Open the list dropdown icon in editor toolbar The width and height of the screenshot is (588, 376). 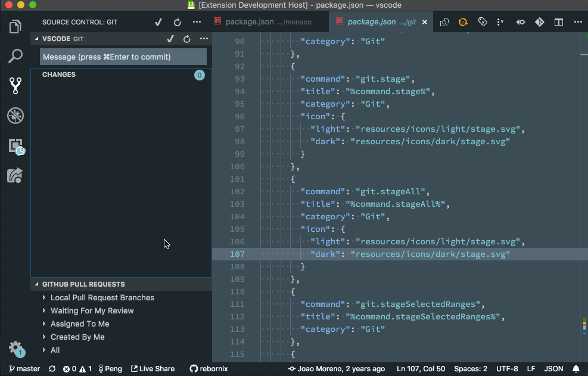500,22
